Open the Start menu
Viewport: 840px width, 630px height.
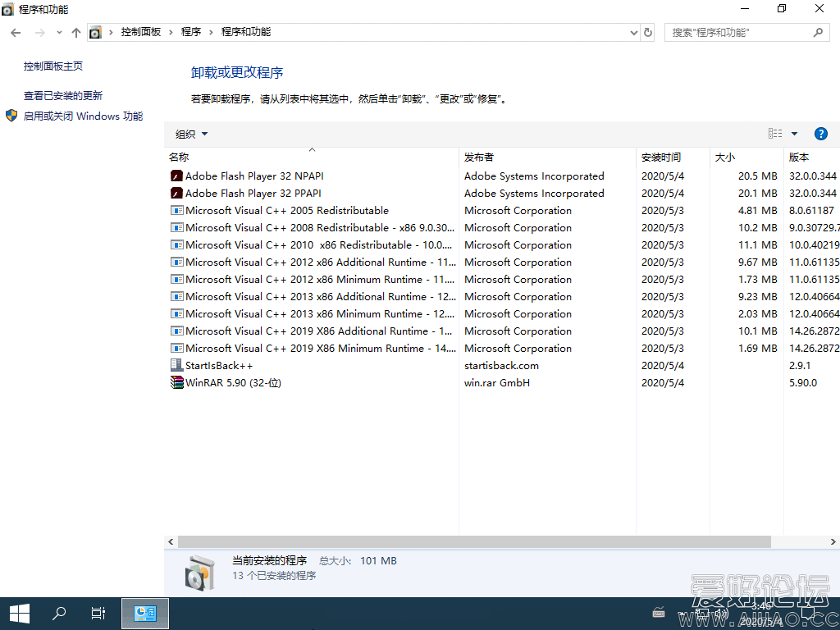pos(19,613)
